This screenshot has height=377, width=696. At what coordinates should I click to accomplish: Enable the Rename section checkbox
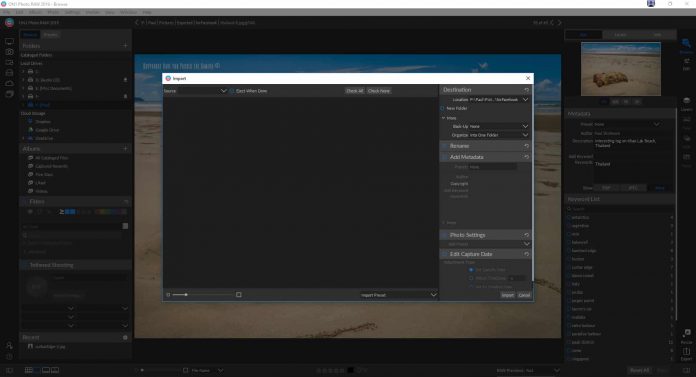click(x=445, y=146)
